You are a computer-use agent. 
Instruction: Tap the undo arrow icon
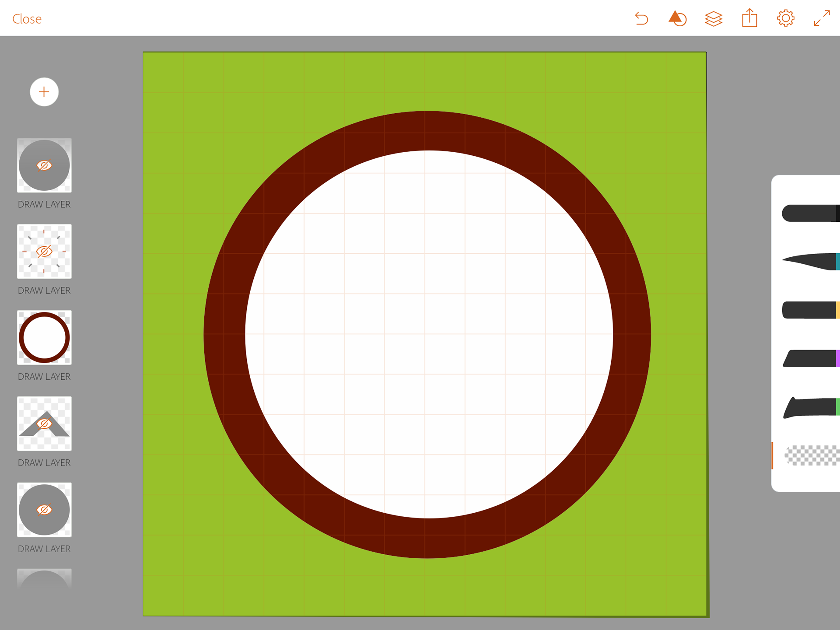tap(641, 19)
